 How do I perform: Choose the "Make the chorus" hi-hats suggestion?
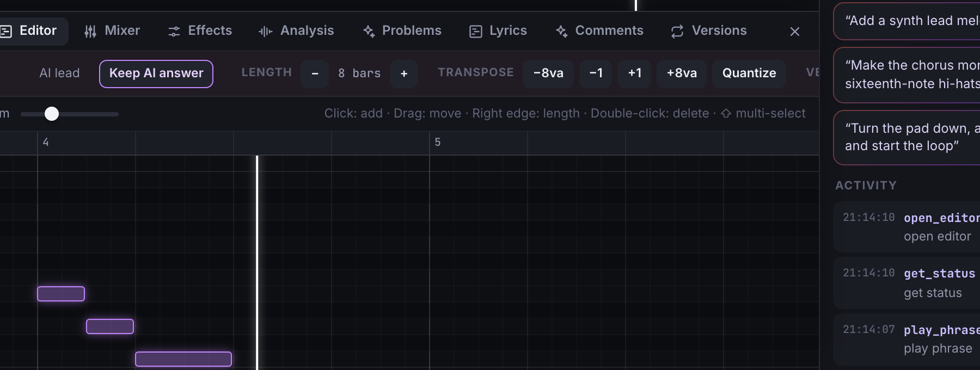907,75
